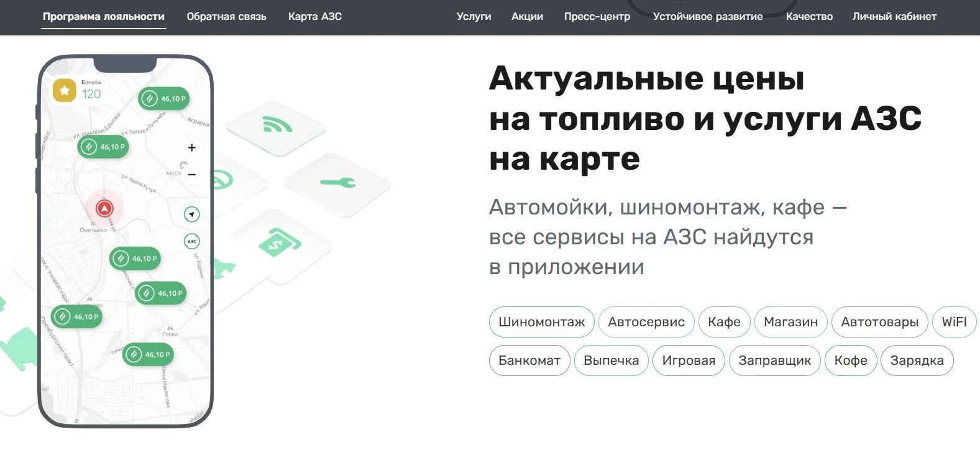Click the map location arrow icon
Screen dimensions: 980x473
(192, 214)
